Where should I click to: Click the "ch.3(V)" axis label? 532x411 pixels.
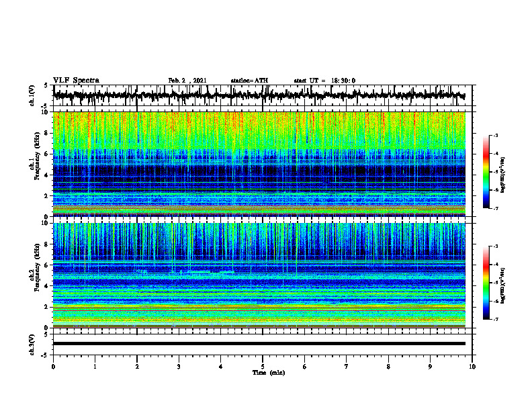coord(32,345)
